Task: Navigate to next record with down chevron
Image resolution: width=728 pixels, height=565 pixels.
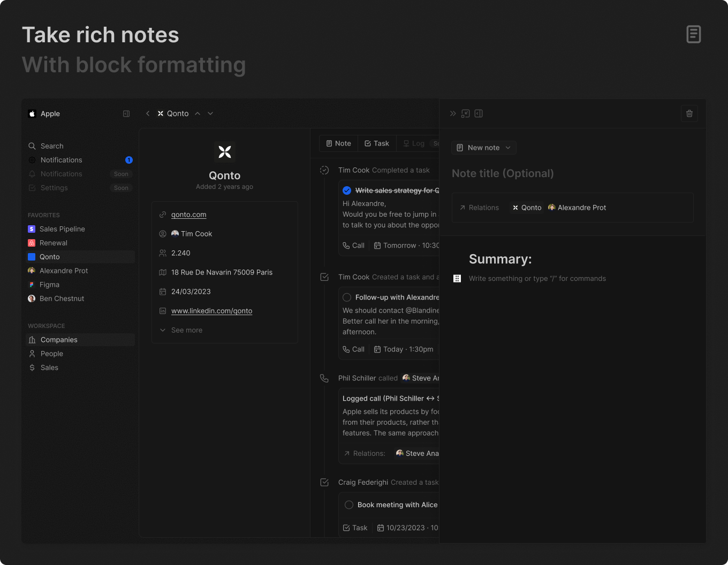Action: point(210,113)
